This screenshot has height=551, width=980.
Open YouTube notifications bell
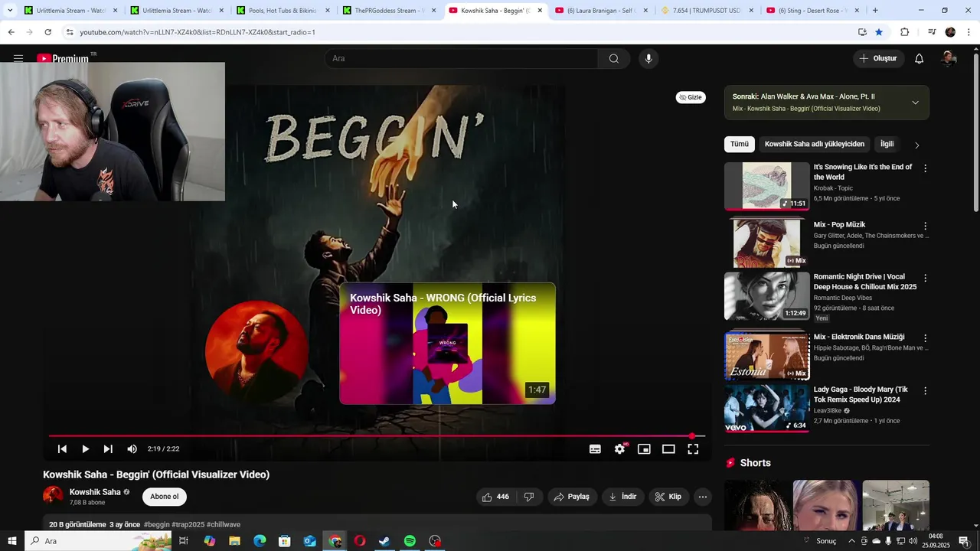click(x=920, y=59)
